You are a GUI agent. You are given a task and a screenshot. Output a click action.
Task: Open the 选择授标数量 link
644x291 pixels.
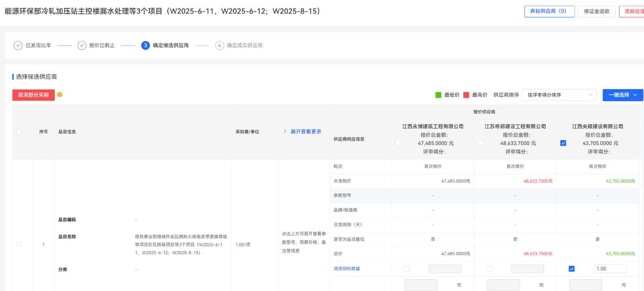(347, 269)
